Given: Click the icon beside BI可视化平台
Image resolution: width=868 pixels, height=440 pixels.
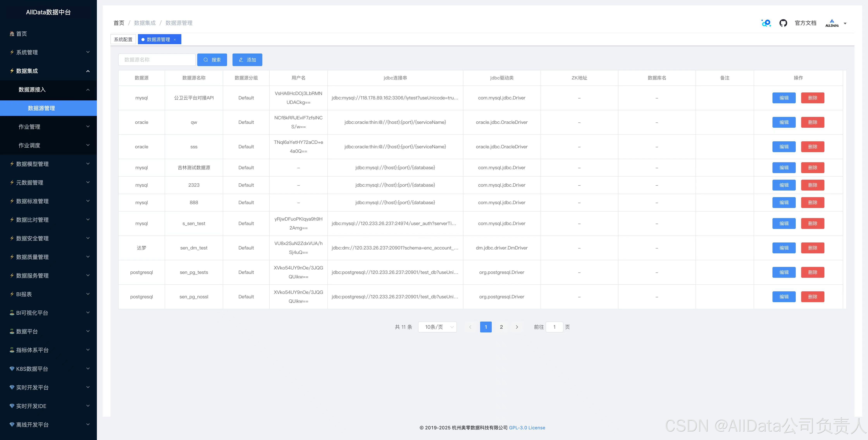Looking at the screenshot, I should click(12, 312).
